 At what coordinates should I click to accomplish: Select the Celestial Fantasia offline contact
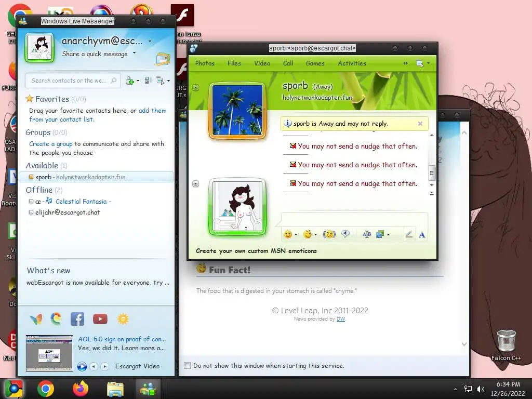tap(70, 201)
